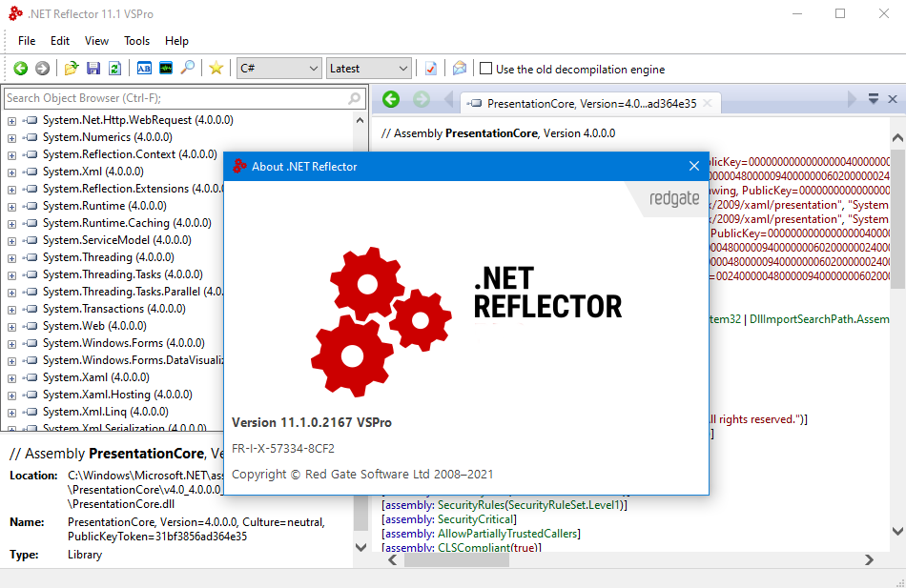The width and height of the screenshot is (906, 588).
Task: Close the decompiler pane with the X icon
Action: click(892, 99)
